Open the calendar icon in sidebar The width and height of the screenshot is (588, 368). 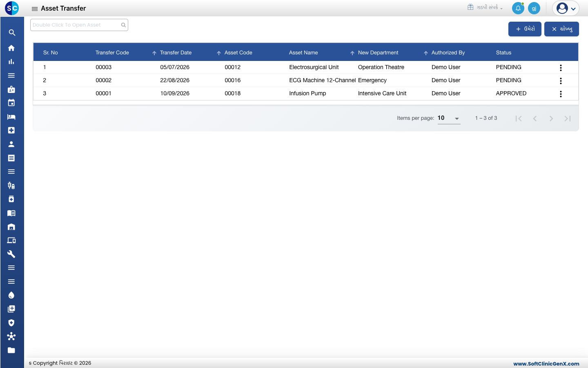pyautogui.click(x=11, y=103)
